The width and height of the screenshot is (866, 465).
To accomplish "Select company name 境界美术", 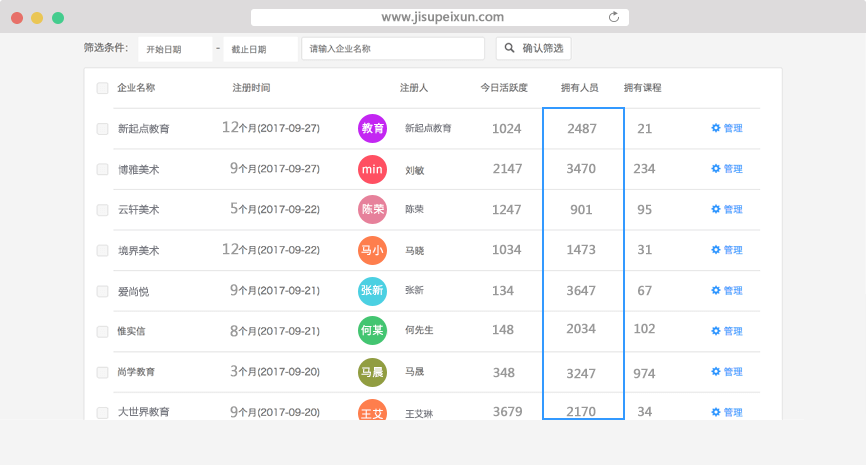I will (138, 251).
